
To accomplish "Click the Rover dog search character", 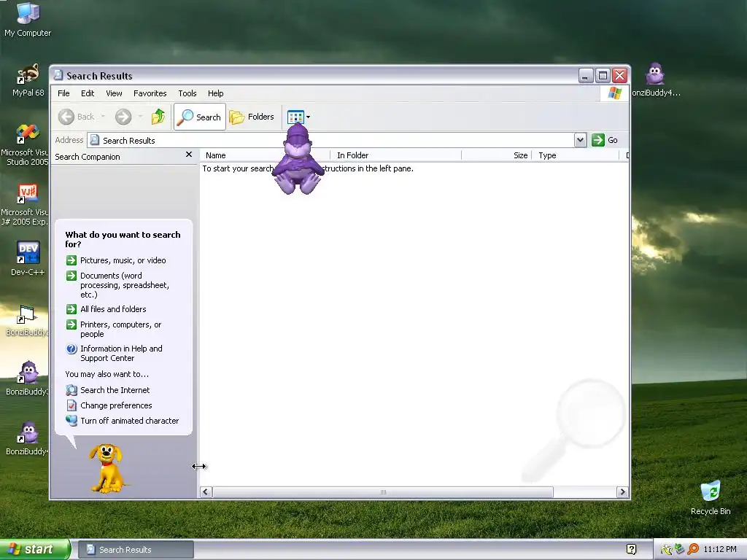I will tap(108, 469).
